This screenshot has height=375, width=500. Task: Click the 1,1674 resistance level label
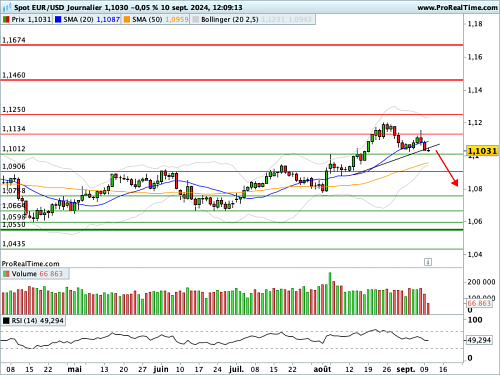[14, 40]
